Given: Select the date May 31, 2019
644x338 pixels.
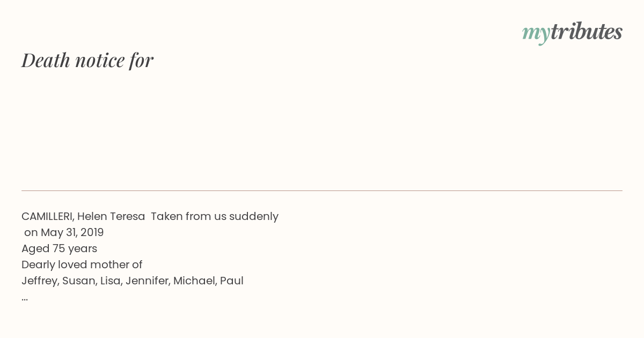Looking at the screenshot, I should [x=72, y=233].
